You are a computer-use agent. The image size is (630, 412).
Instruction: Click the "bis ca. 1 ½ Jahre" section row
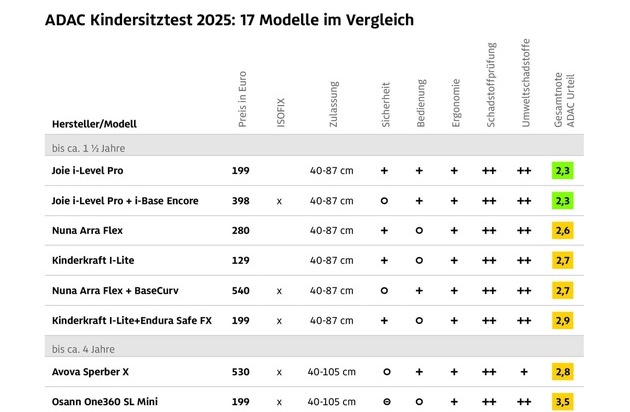tap(89, 147)
